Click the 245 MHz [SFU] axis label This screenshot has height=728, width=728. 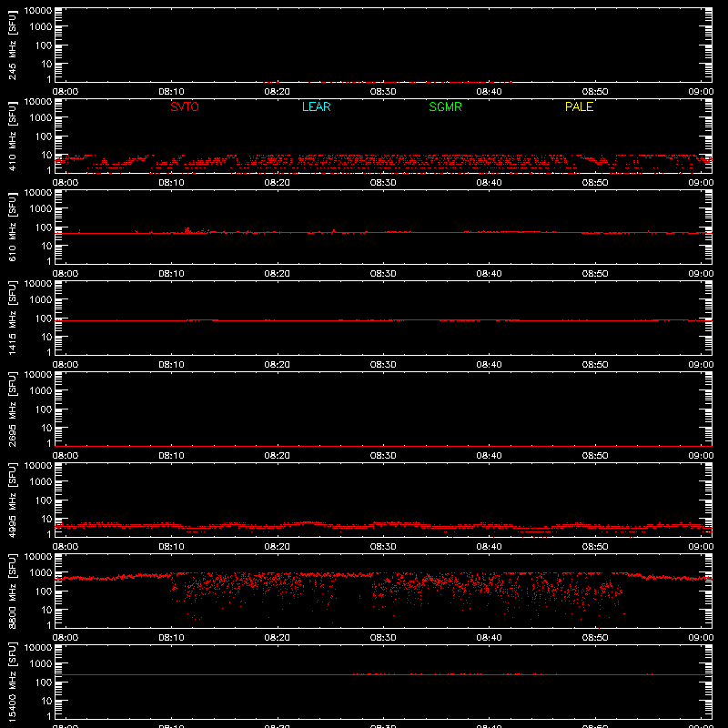pos(13,45)
